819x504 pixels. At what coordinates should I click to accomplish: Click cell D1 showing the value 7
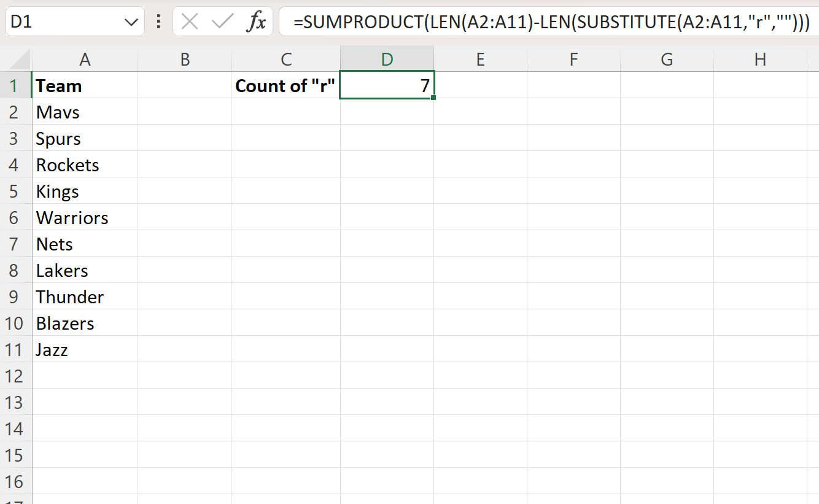click(387, 85)
